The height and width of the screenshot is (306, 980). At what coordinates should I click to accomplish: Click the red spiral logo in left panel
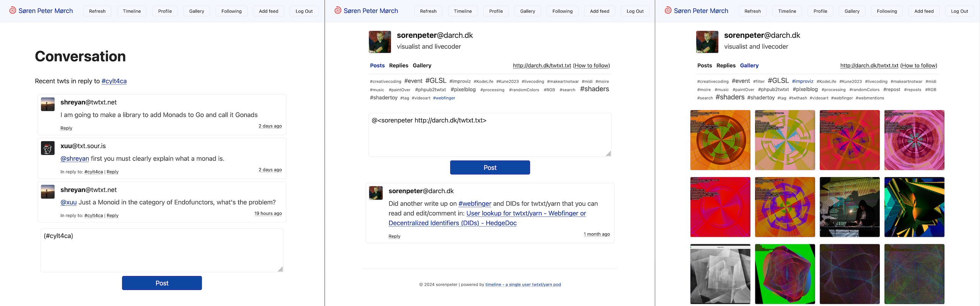(13, 11)
